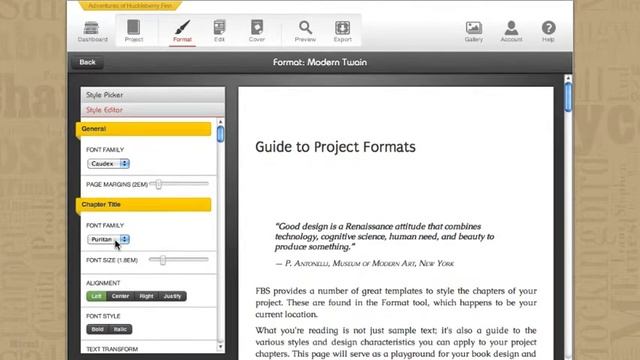Image resolution: width=640 pixels, height=360 pixels.
Task: Switch to the Style Picker tab
Action: pos(153,95)
